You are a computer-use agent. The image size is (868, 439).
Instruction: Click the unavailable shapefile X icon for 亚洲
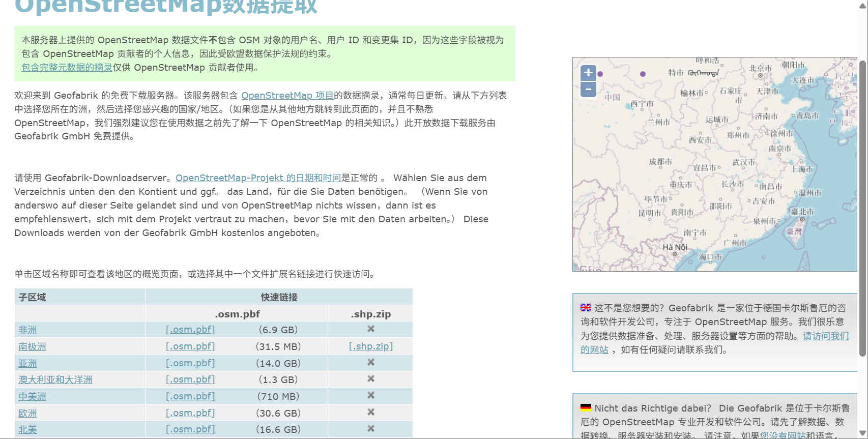[371, 362]
